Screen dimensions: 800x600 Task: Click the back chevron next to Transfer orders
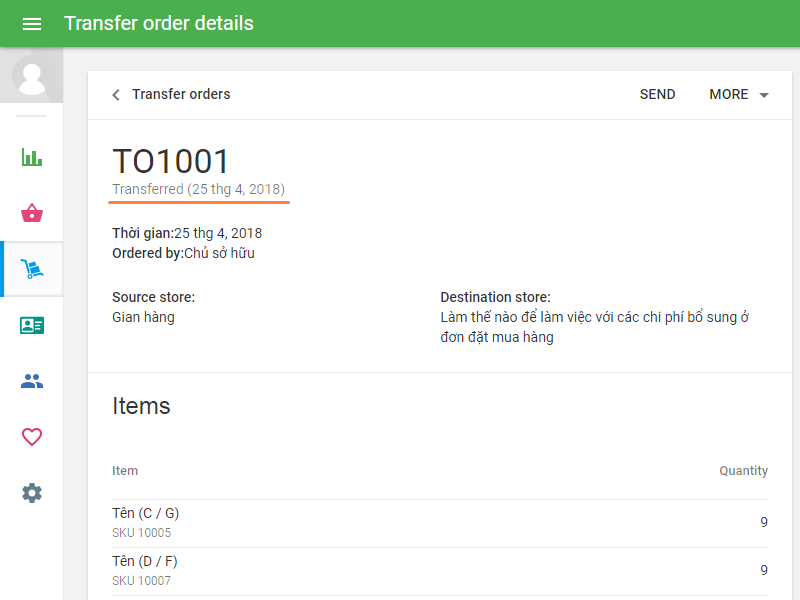click(115, 94)
